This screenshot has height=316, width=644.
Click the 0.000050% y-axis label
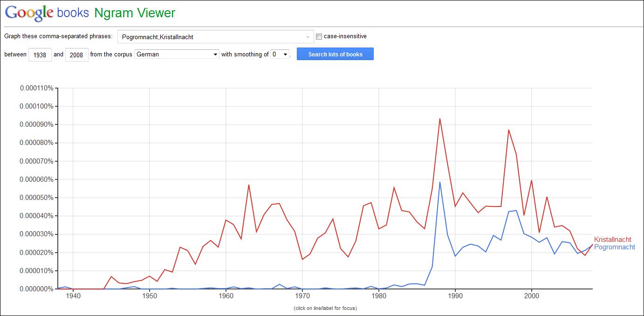(36, 198)
